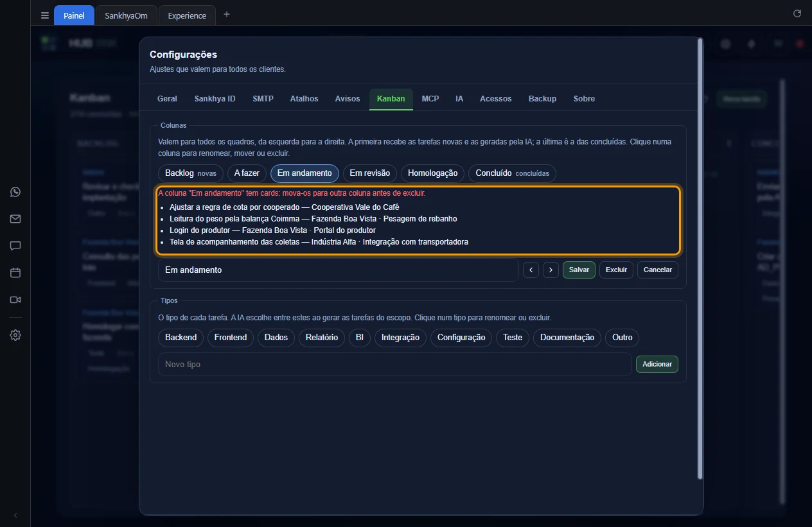Click the reload icon in the top bar
Image resolution: width=812 pixels, height=527 pixels.
click(797, 13)
